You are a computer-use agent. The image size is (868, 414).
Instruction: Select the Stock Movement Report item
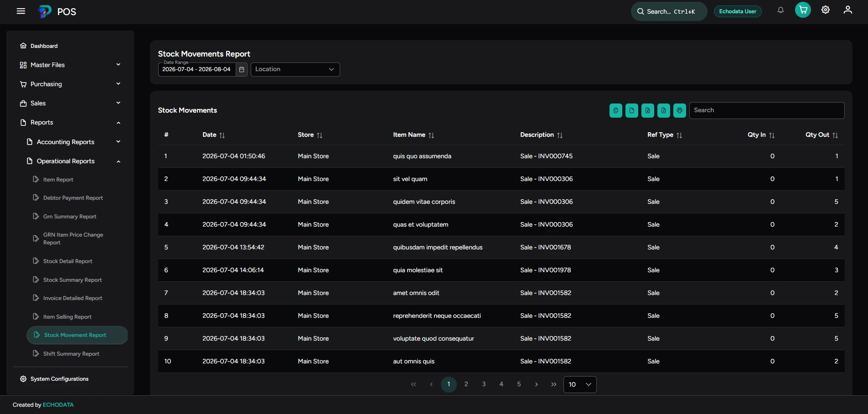coord(77,335)
